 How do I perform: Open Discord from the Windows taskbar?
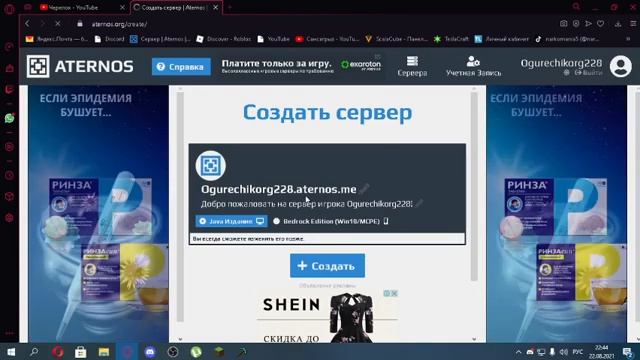[150, 351]
